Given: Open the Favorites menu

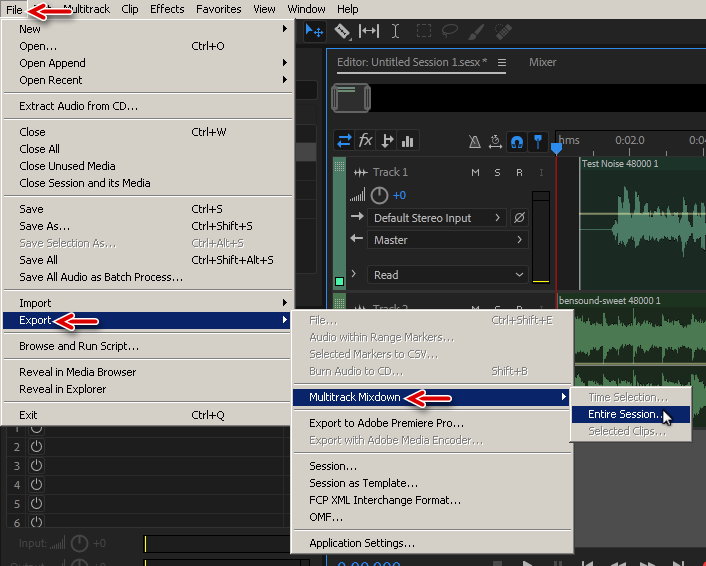Looking at the screenshot, I should point(218,9).
